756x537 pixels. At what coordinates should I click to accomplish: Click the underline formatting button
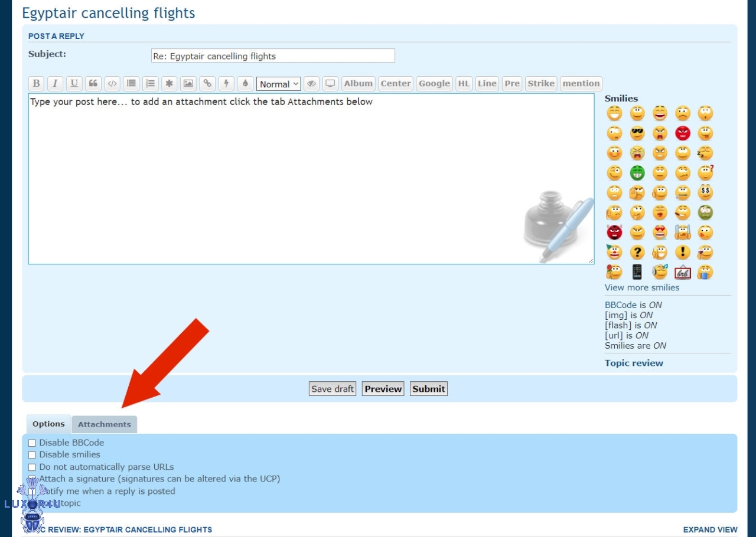[74, 84]
